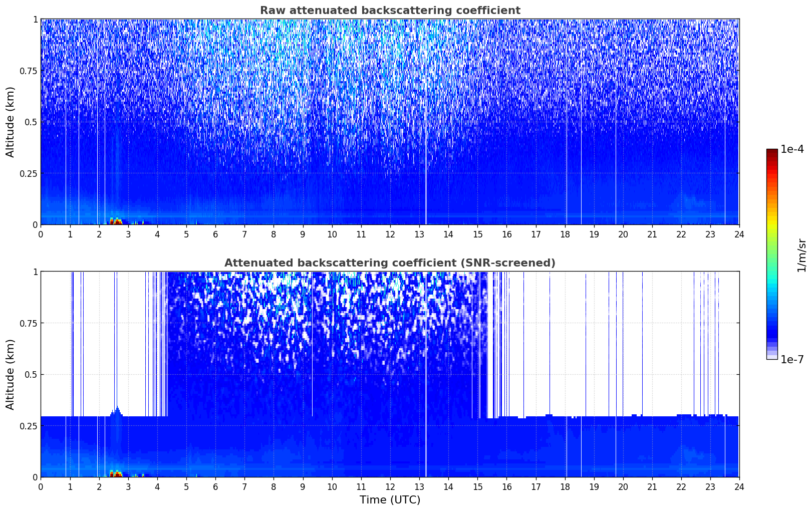Click the '1e-7' colorbar minimum label

[x=792, y=360]
